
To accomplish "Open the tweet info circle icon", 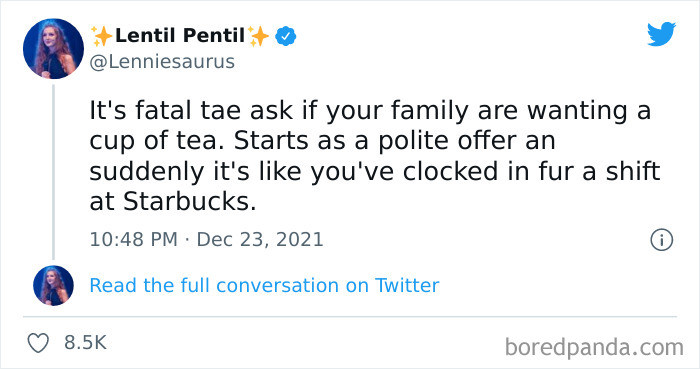I will coord(661,240).
